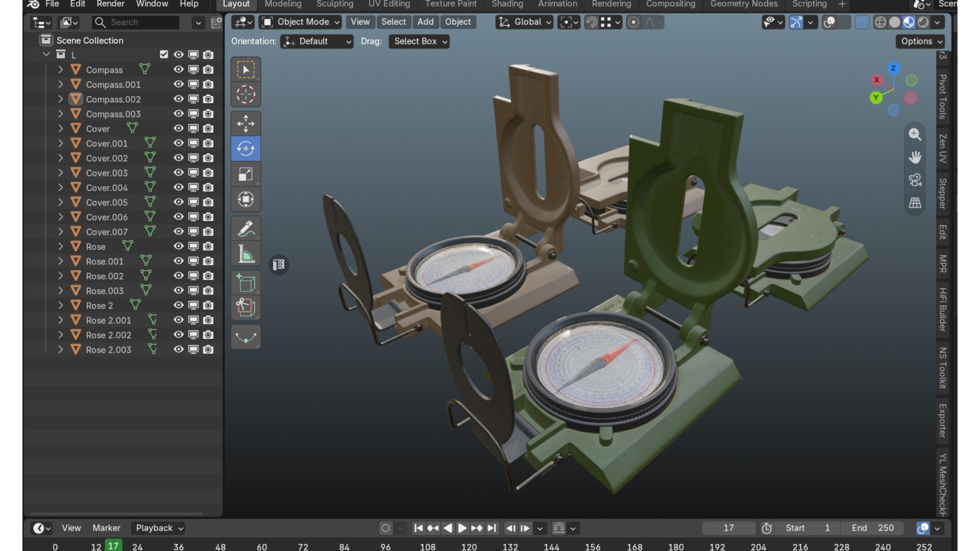
Task: Choose the Move tool in toolbar
Action: [246, 123]
